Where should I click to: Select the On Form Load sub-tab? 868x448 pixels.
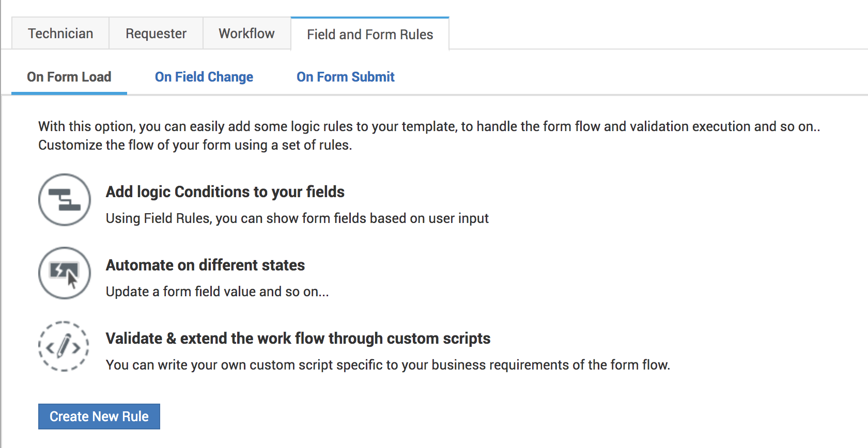[69, 77]
